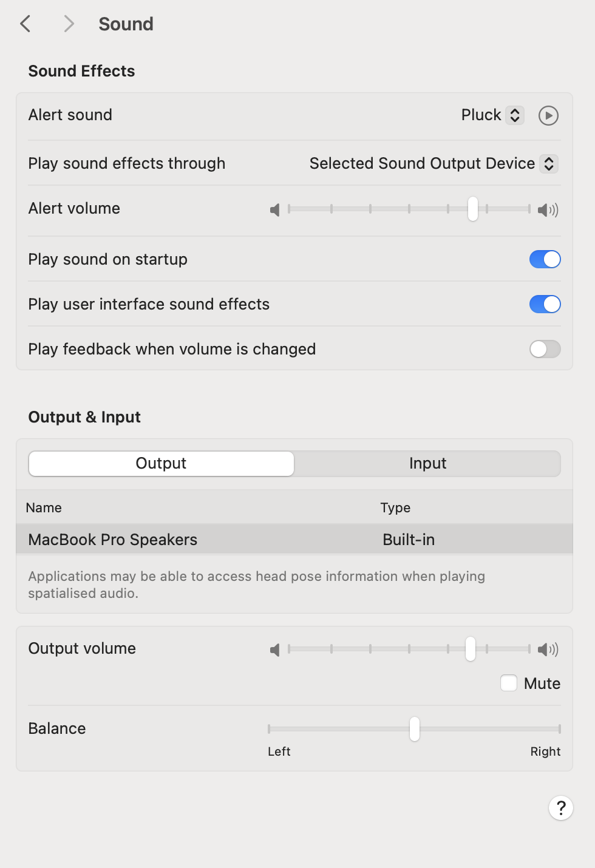Image resolution: width=595 pixels, height=868 pixels.
Task: Disable Play sound on startup
Action: pyautogui.click(x=544, y=259)
